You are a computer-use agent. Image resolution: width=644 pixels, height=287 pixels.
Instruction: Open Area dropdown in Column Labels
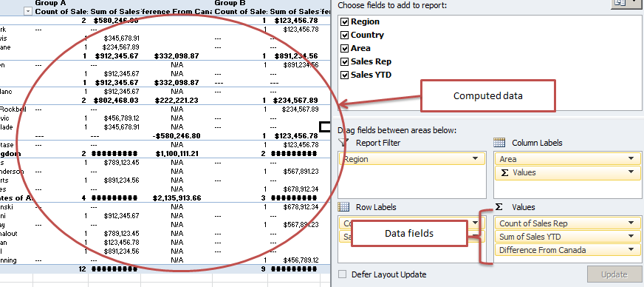pyautogui.click(x=631, y=159)
